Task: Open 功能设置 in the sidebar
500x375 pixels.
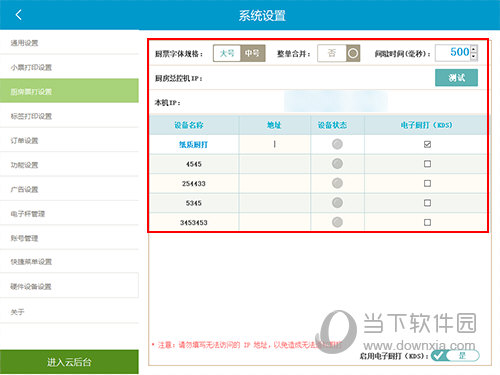Action: click(69, 164)
